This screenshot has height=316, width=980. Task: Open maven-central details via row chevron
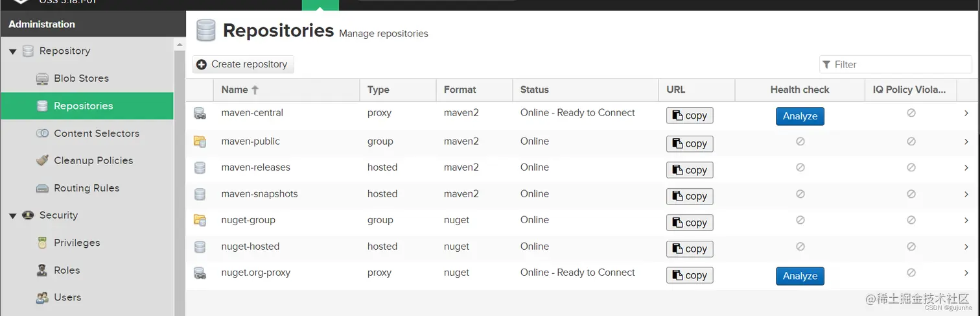pos(966,113)
